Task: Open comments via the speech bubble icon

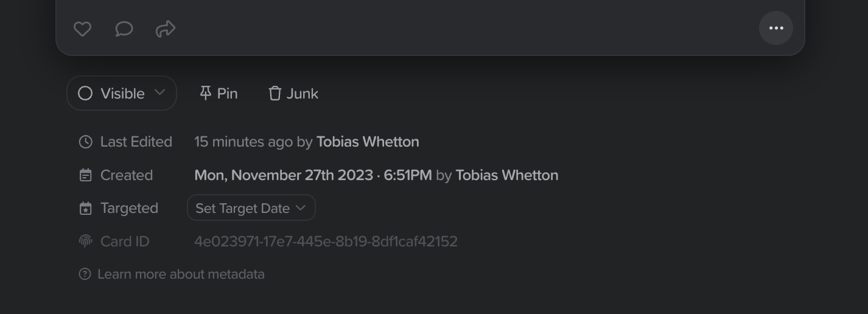Action: click(x=124, y=29)
